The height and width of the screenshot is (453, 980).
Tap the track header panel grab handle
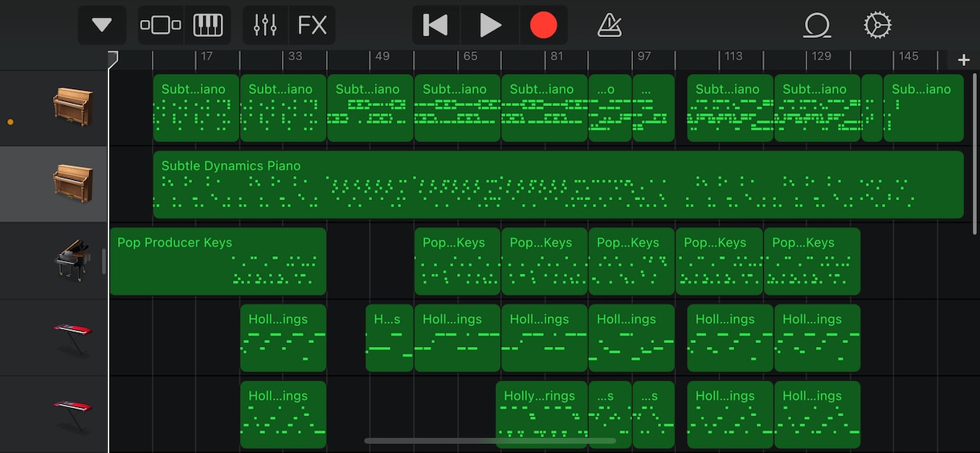click(x=104, y=261)
